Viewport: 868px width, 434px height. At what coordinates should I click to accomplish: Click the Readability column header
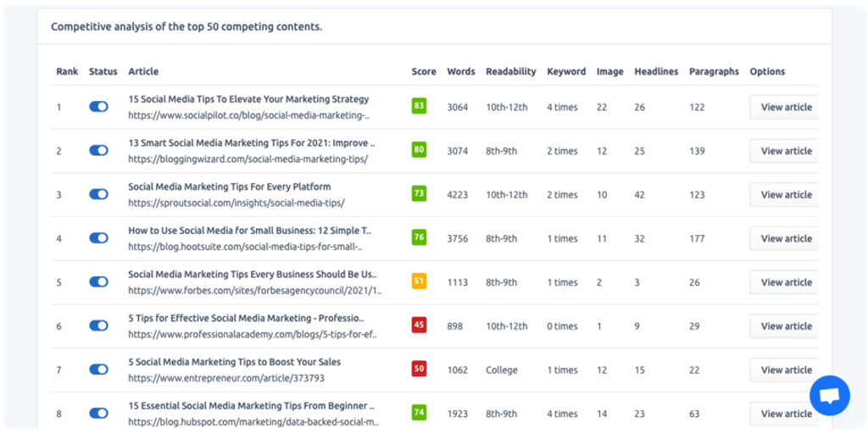coord(510,72)
